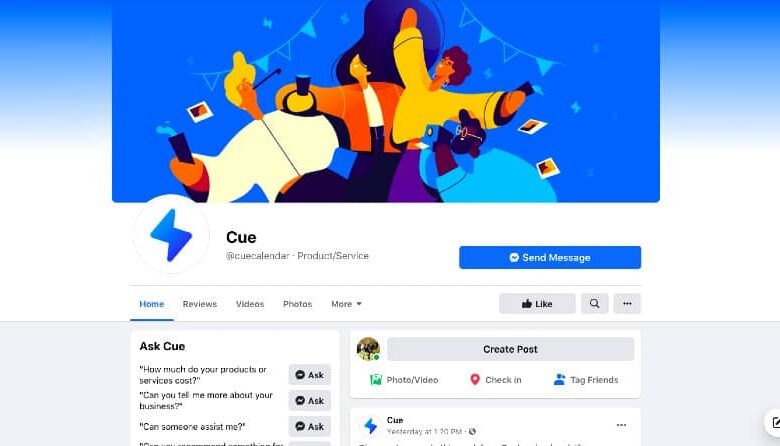Open the post's three-dot options menu
Image resolution: width=780 pixels, height=446 pixels.
(621, 425)
